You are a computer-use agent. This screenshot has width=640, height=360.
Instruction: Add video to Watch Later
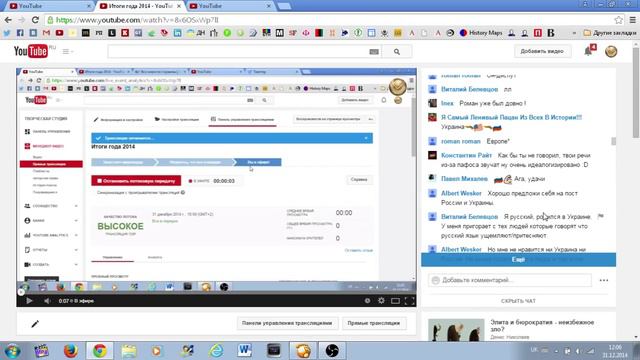(367, 301)
